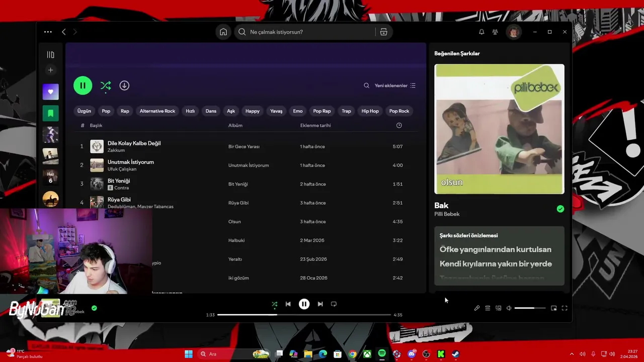This screenshot has height=362, width=644.
Task: Open connect to a device icon
Action: [499, 308]
